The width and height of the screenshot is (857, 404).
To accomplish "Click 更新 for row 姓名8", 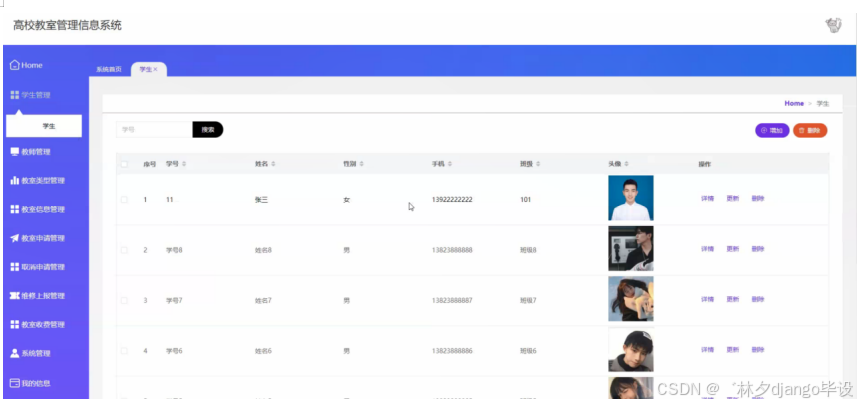I will coord(732,249).
